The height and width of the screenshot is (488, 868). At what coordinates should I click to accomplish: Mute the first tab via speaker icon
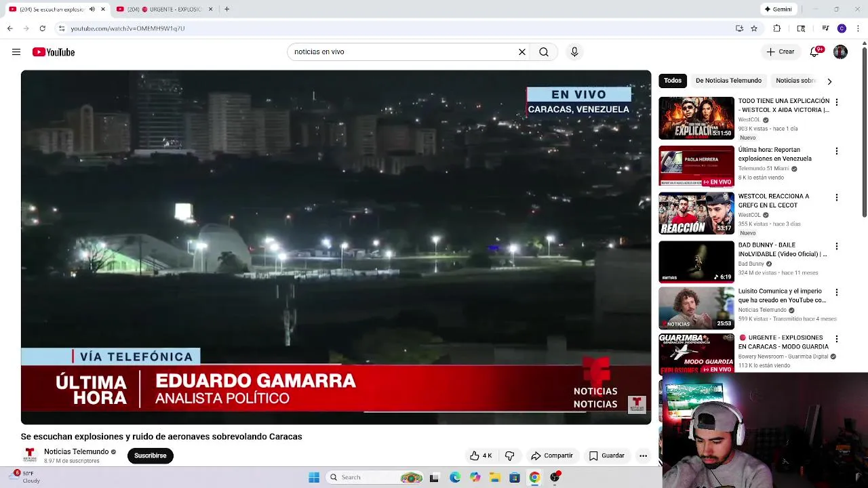(92, 9)
